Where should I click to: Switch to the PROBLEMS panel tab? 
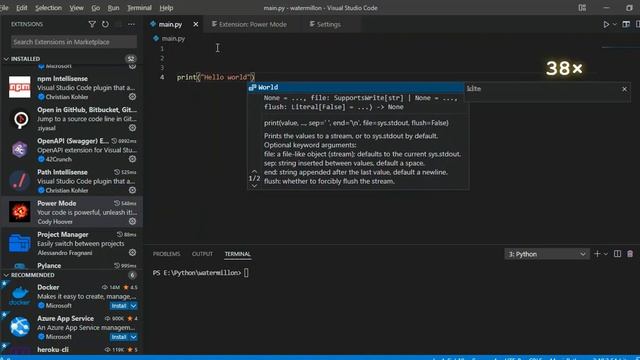[x=167, y=254]
